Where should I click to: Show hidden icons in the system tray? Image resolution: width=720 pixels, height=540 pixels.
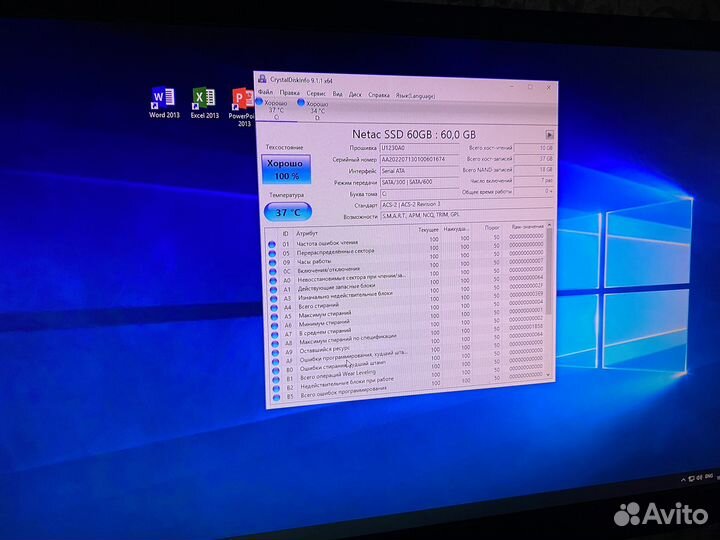click(x=683, y=480)
